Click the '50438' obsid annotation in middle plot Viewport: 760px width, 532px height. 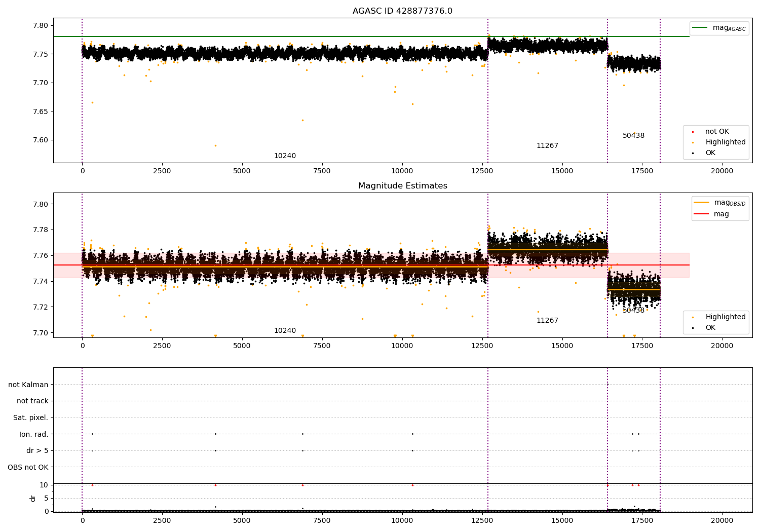(x=633, y=310)
